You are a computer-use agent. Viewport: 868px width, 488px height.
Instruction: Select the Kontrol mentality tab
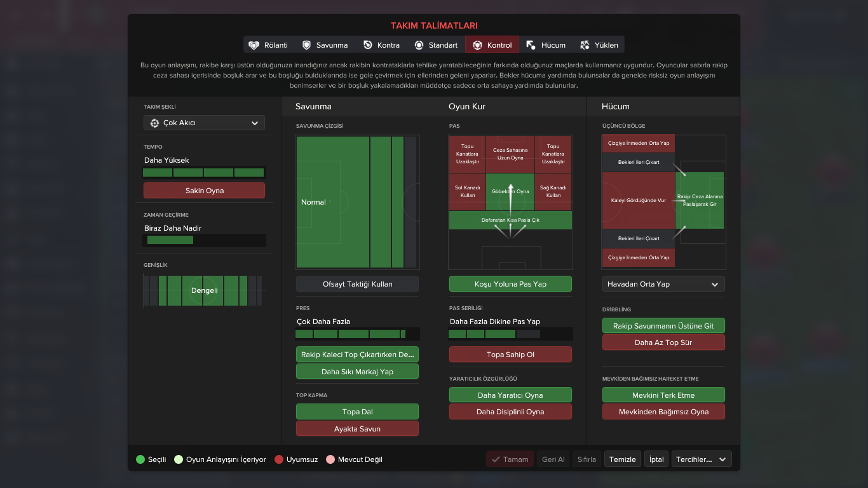coord(492,44)
